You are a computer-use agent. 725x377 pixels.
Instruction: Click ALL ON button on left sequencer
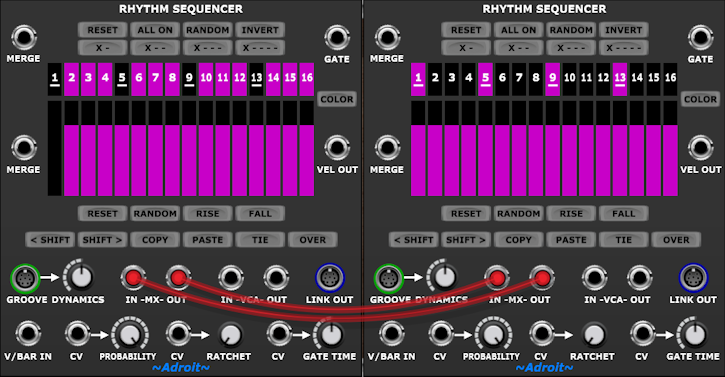coord(155,30)
